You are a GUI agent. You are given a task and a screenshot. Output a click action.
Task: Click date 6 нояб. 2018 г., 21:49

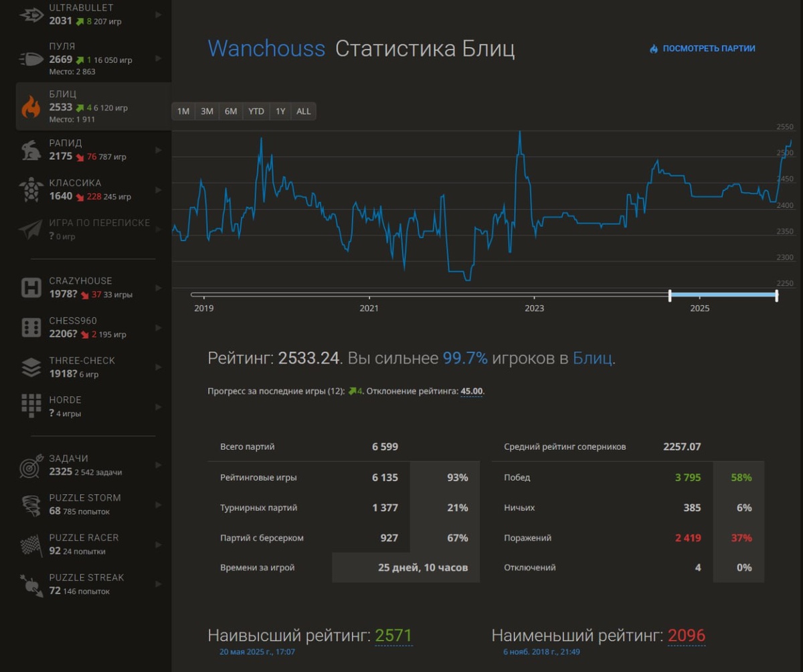(x=541, y=651)
